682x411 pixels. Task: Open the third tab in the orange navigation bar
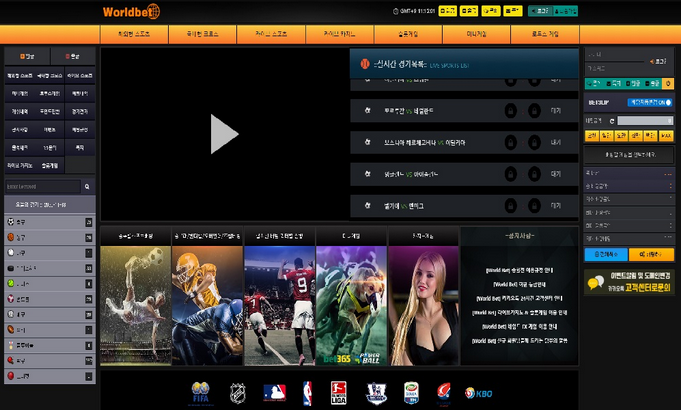(271, 34)
